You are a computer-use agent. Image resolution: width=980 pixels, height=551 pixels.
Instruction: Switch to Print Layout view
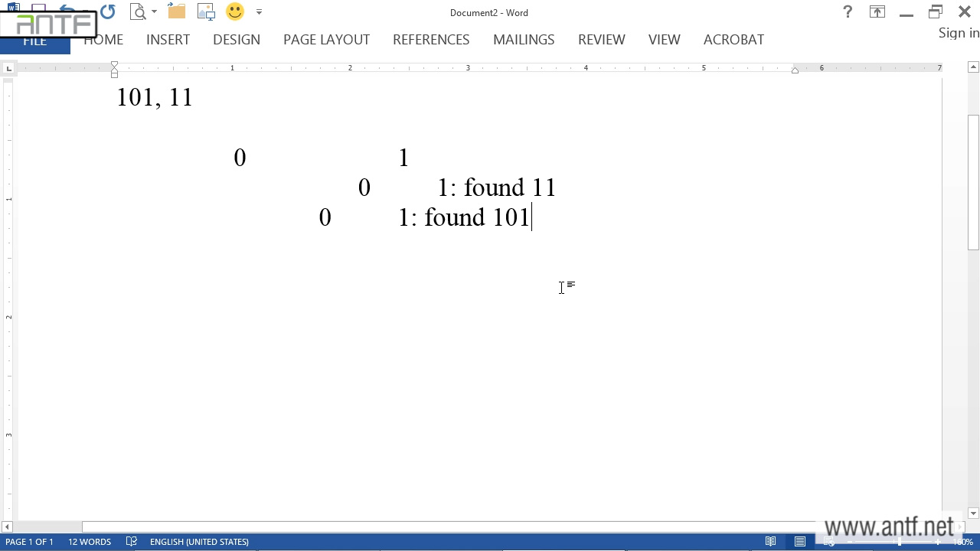click(800, 542)
